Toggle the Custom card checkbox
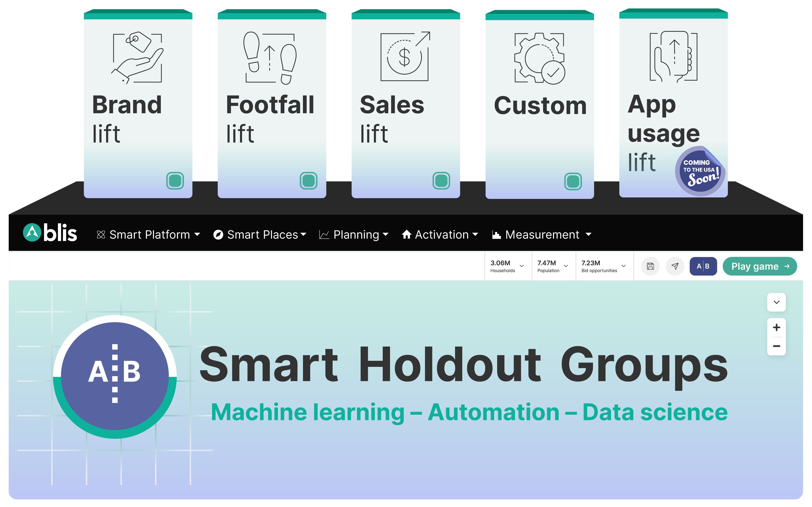The image size is (812, 507). (573, 181)
